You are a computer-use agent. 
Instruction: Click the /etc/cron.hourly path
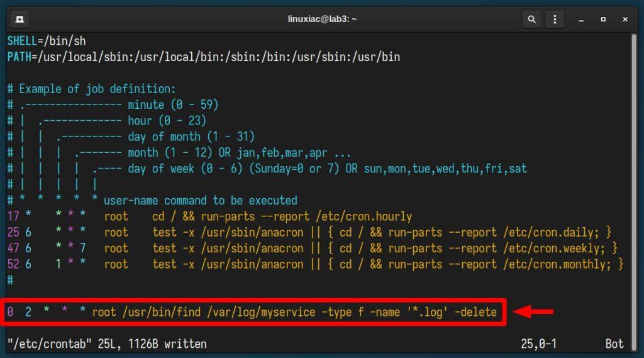coord(364,216)
